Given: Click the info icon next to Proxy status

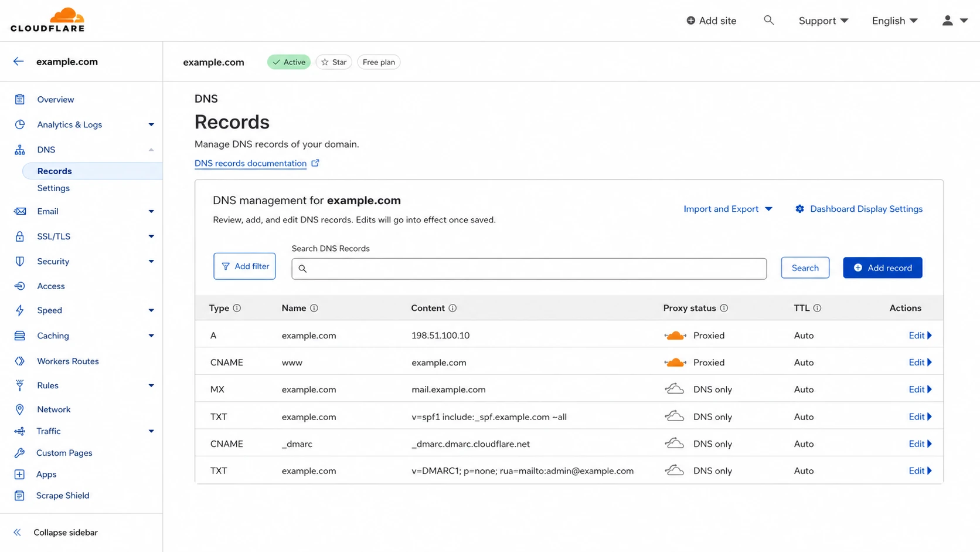Looking at the screenshot, I should pyautogui.click(x=724, y=308).
